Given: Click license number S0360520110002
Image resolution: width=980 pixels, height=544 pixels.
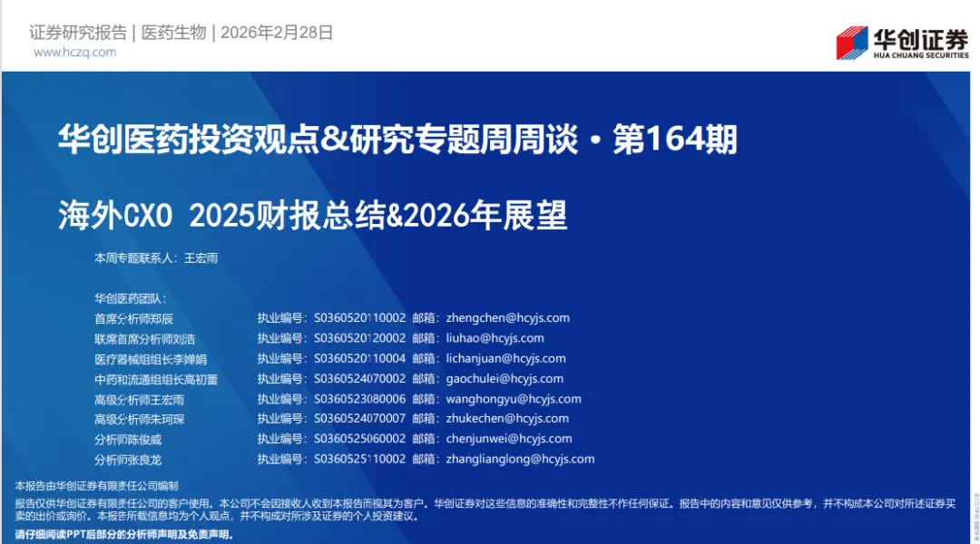Looking at the screenshot, I should (x=359, y=318).
